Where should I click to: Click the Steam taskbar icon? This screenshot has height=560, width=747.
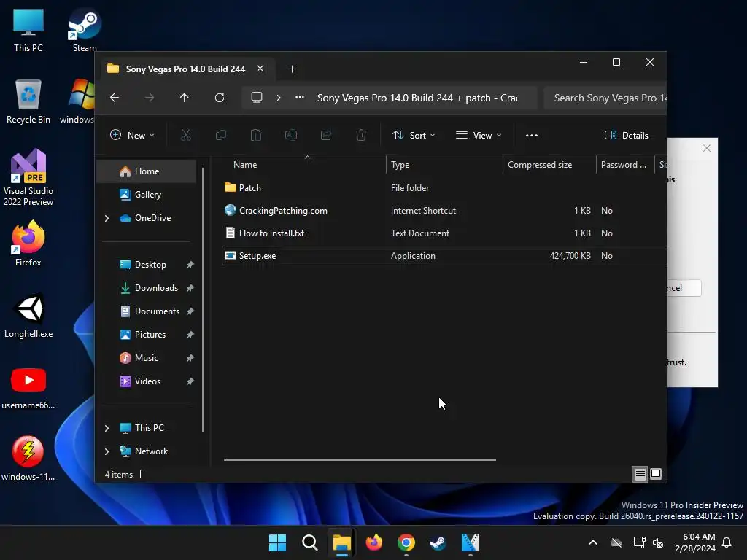438,542
